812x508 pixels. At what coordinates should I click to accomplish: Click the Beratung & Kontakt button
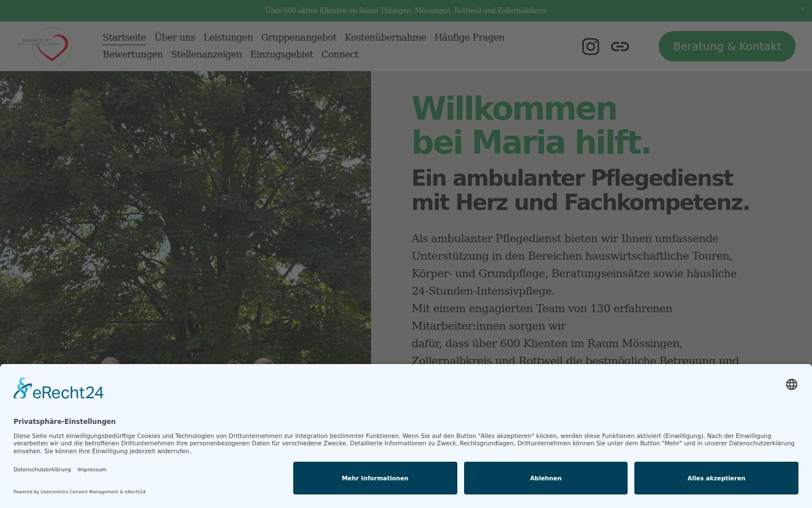[727, 46]
